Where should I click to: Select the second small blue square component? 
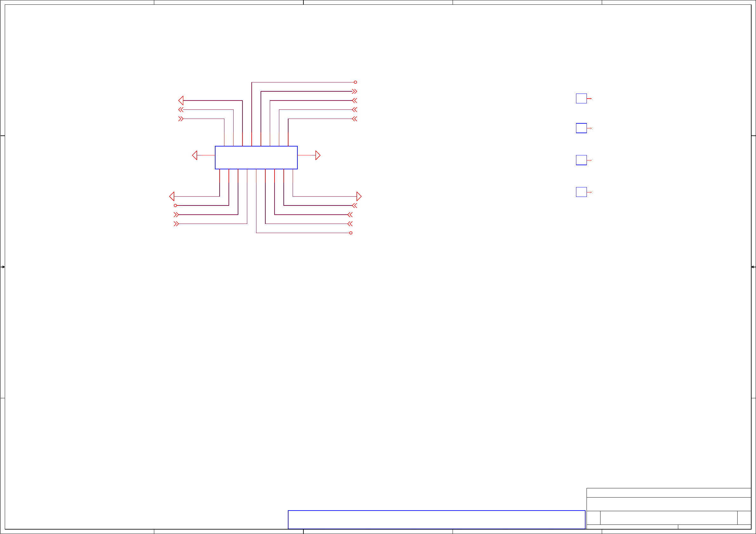(x=581, y=128)
